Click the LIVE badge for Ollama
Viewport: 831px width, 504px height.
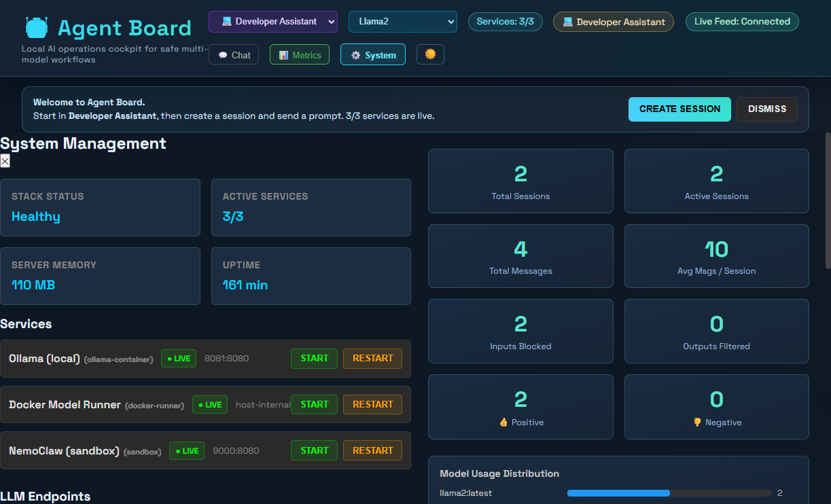point(179,359)
